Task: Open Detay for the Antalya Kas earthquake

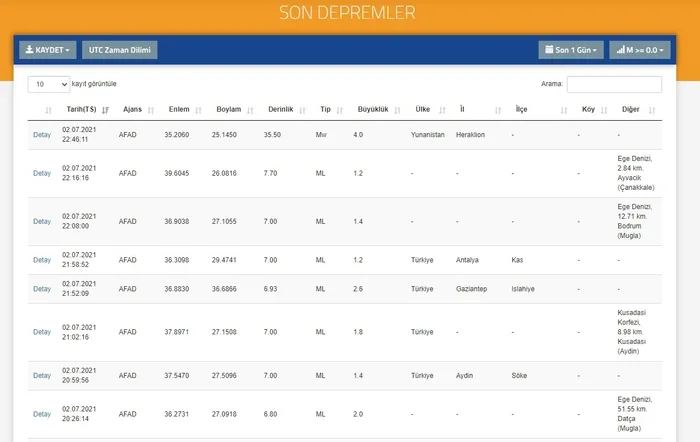Action: click(42, 260)
